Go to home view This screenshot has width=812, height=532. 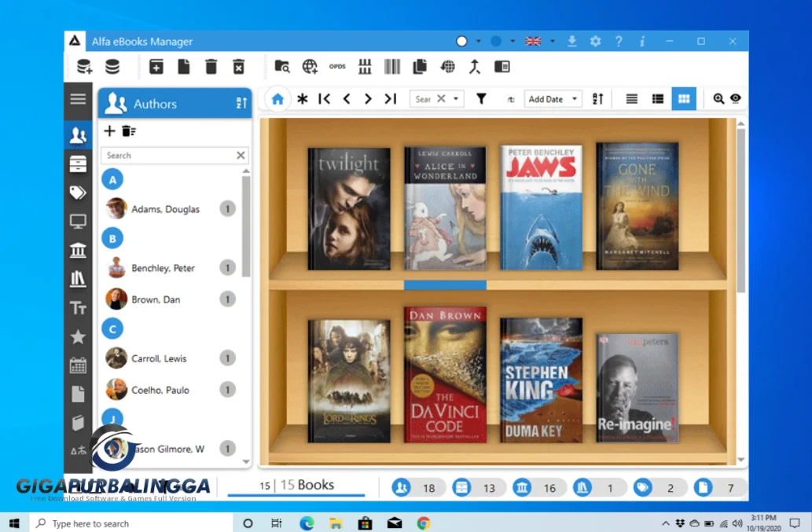(277, 99)
